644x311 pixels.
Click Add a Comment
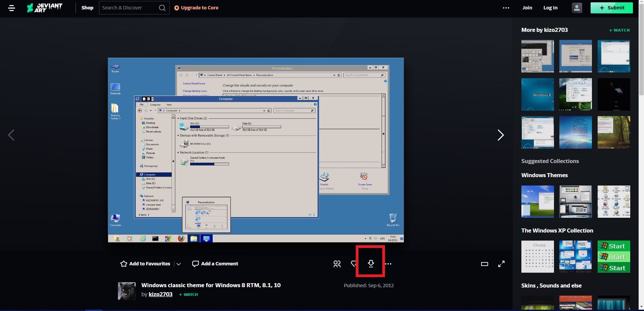pyautogui.click(x=215, y=264)
